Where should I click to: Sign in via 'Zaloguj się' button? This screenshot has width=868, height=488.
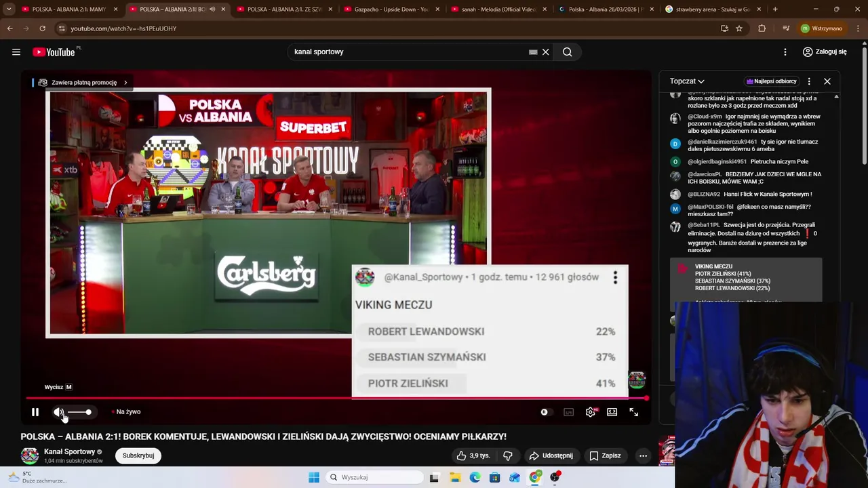point(825,52)
